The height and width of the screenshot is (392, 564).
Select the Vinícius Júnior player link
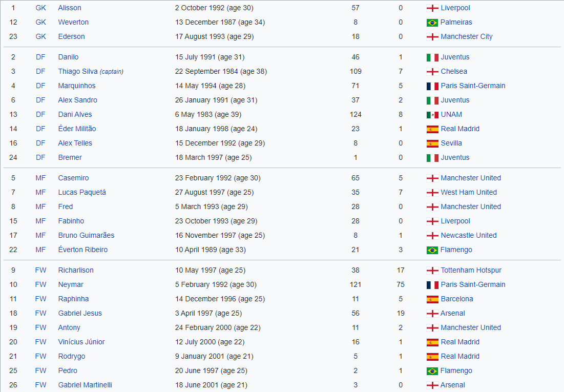click(81, 342)
